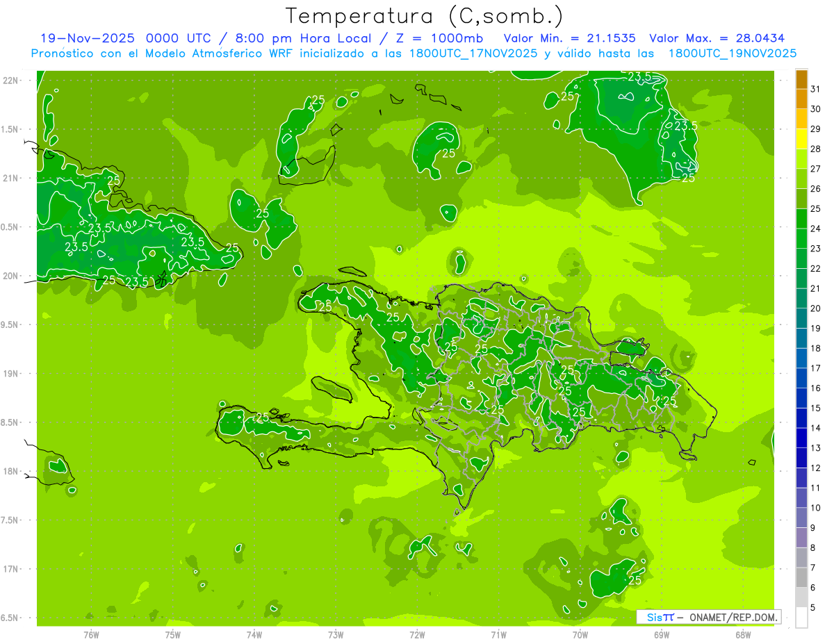This screenshot has height=644, width=834.
Task: Click the '70W' longitude label
Action: tap(580, 635)
